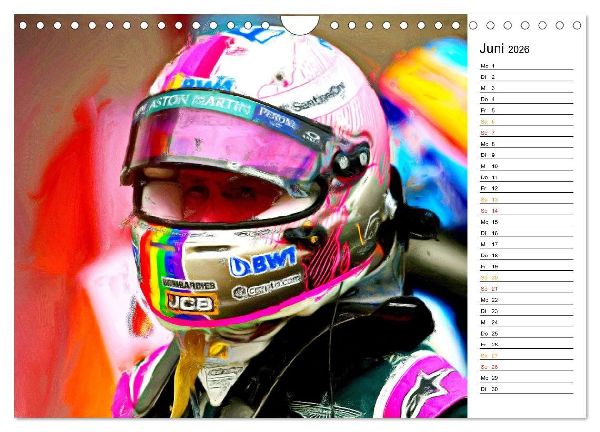Image resolution: width=600 pixels, height=432 pixels.
Task: Click the "Juni 2026" month heading
Action: click(x=504, y=49)
